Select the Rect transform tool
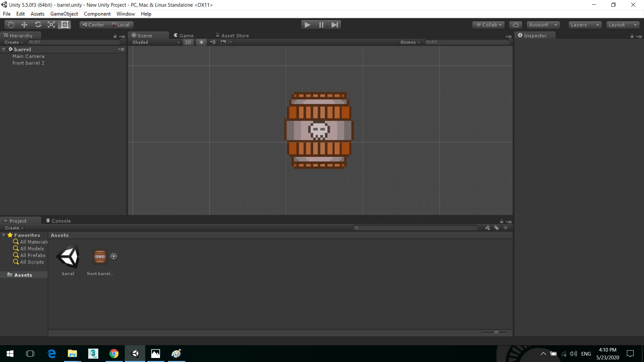The height and width of the screenshot is (362, 644). [65, 25]
